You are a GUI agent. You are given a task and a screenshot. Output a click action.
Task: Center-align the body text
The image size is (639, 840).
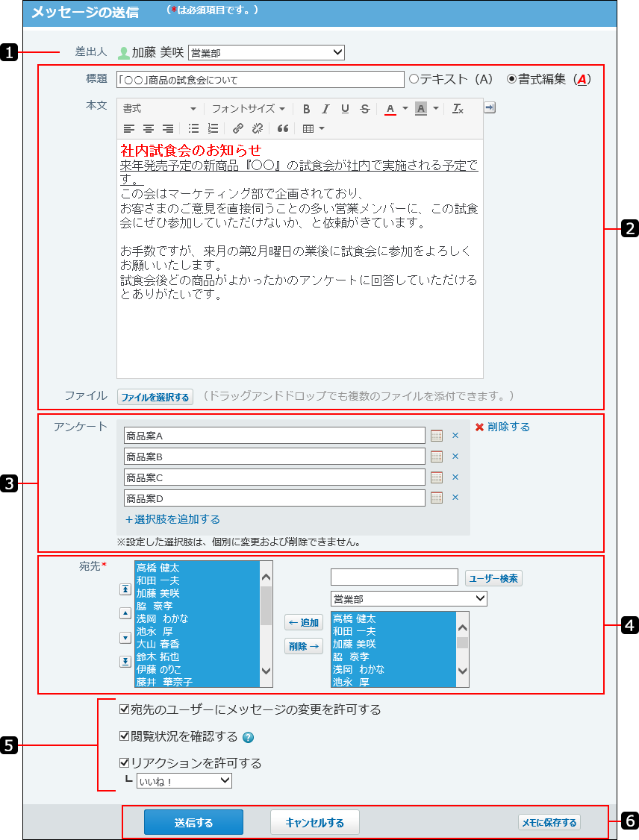[x=149, y=128]
